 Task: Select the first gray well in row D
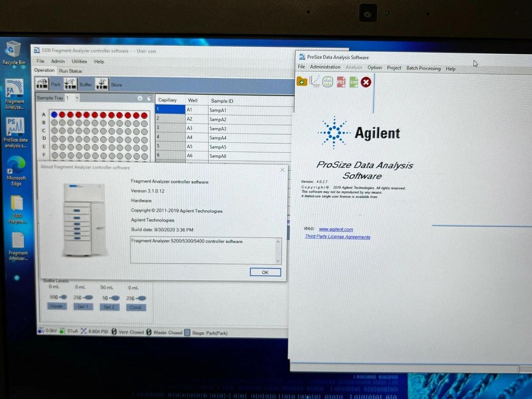coord(54,139)
